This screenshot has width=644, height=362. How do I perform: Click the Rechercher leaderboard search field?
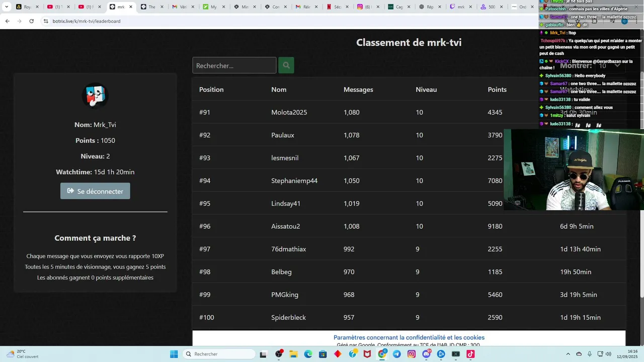pyautogui.click(x=234, y=65)
